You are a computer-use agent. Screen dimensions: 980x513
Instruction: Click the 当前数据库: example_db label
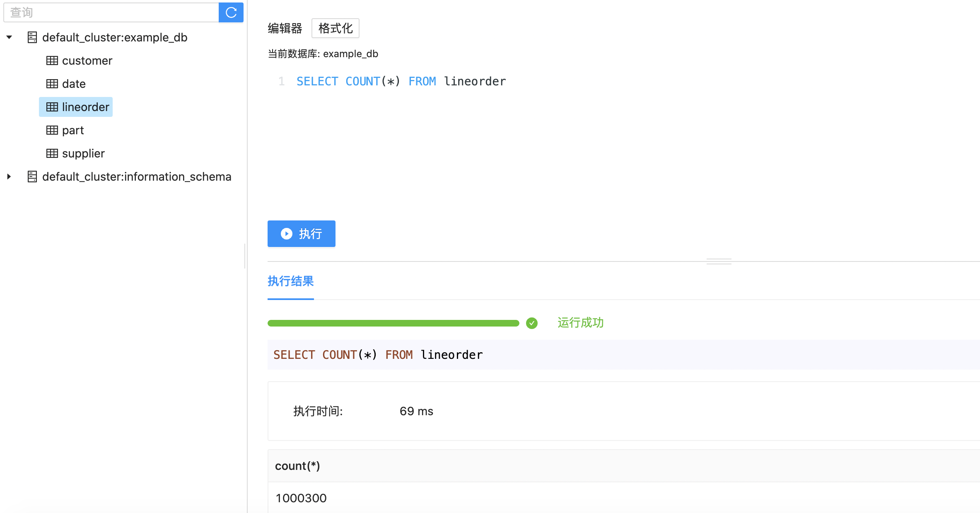323,54
